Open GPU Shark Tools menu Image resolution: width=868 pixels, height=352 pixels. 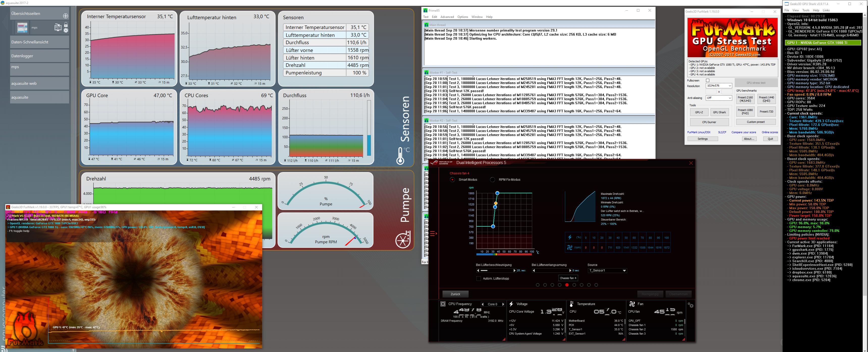click(x=806, y=10)
